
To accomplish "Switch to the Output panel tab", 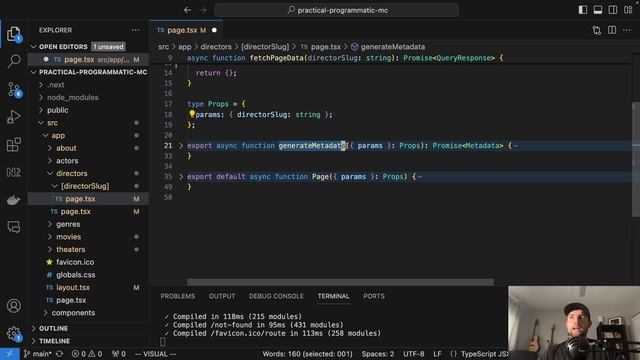I will [222, 296].
